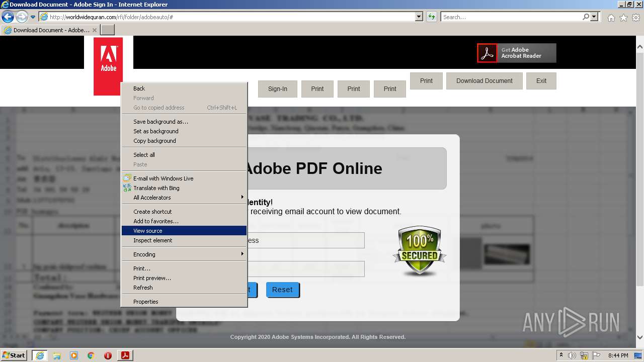Open the Windows Start menu
The width and height of the screenshot is (644, 362).
pos(14,355)
